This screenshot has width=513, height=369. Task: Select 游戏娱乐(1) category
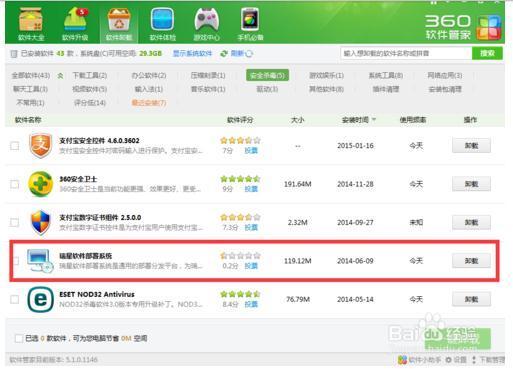point(326,76)
